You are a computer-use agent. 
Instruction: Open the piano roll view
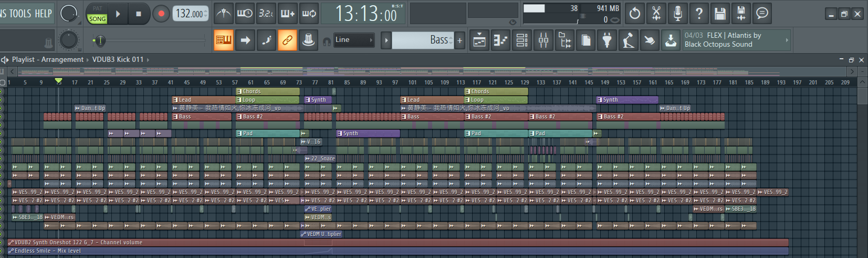click(500, 40)
